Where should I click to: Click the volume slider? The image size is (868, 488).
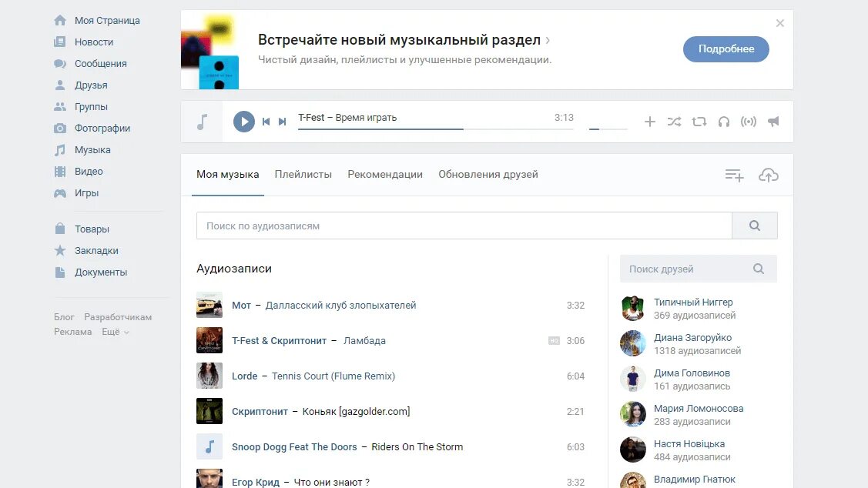pos(608,129)
